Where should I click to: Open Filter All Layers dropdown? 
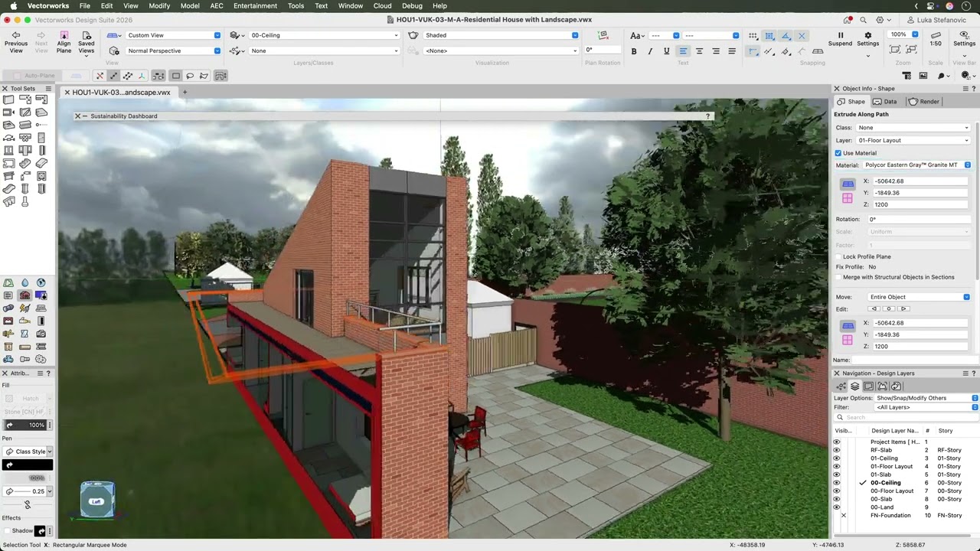pos(926,407)
